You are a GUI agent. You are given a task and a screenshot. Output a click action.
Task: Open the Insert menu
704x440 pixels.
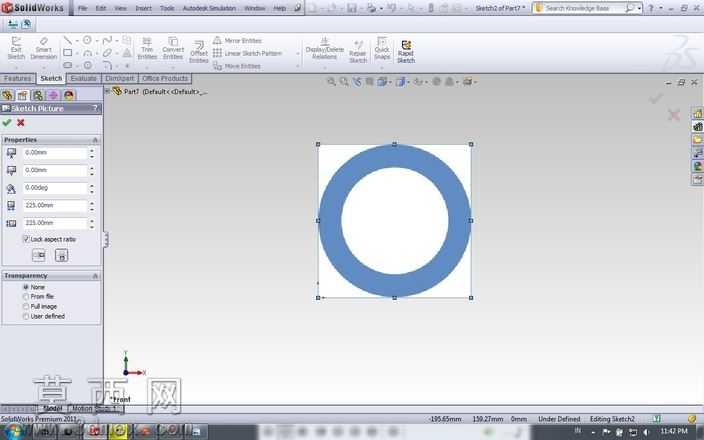click(143, 8)
